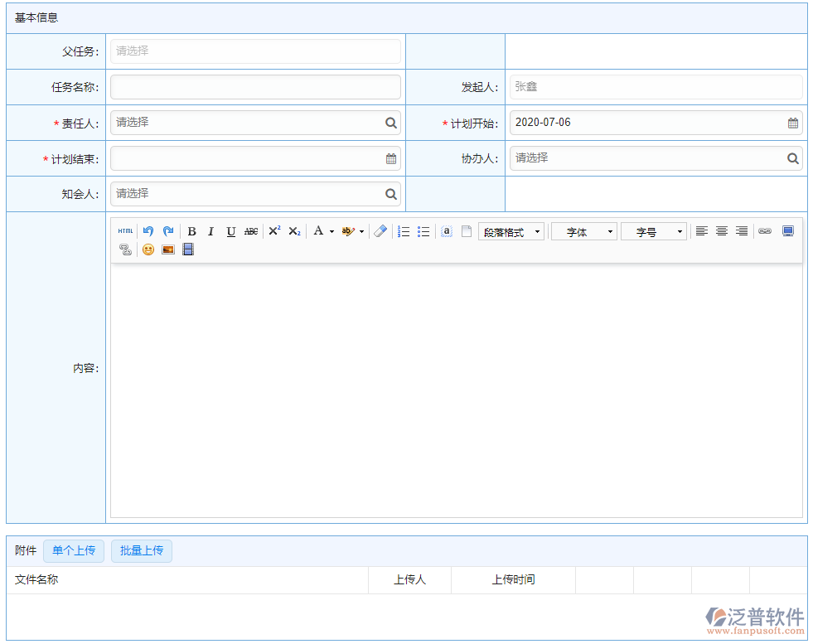Image resolution: width=813 pixels, height=644 pixels.
Task: Open the 段落格式 paragraph format dropdown
Action: coord(511,232)
